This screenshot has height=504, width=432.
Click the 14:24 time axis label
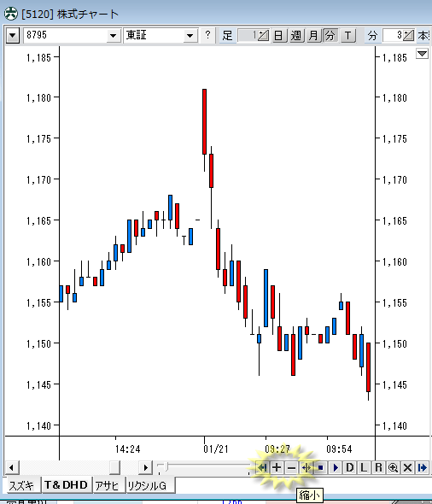tap(128, 449)
